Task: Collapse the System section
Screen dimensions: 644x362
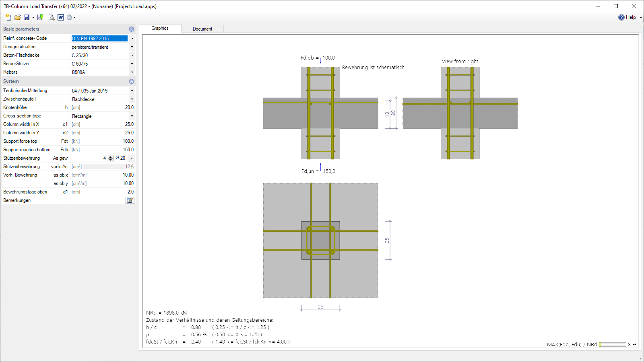Action: [x=131, y=81]
